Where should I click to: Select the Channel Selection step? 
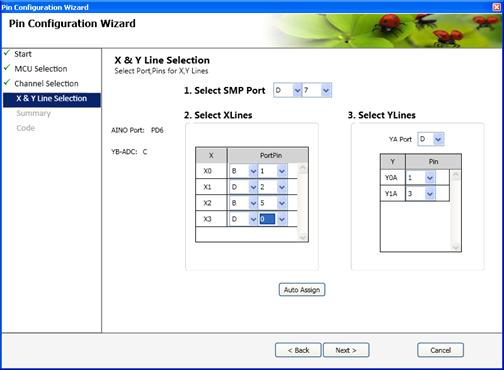46,83
